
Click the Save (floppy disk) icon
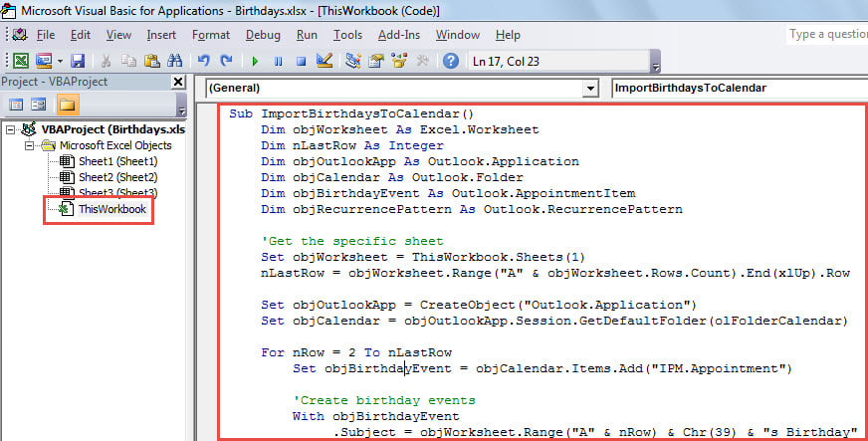pyautogui.click(x=78, y=61)
